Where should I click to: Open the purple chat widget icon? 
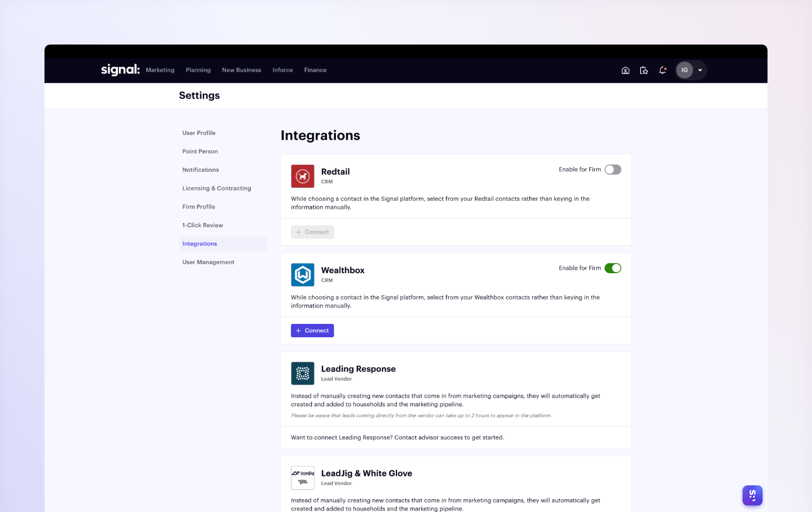(752, 495)
